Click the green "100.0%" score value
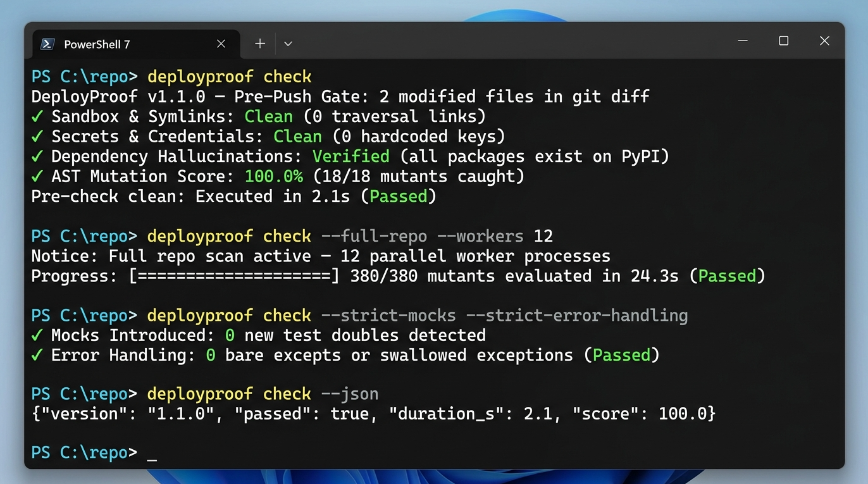The height and width of the screenshot is (484, 868). [x=274, y=177]
